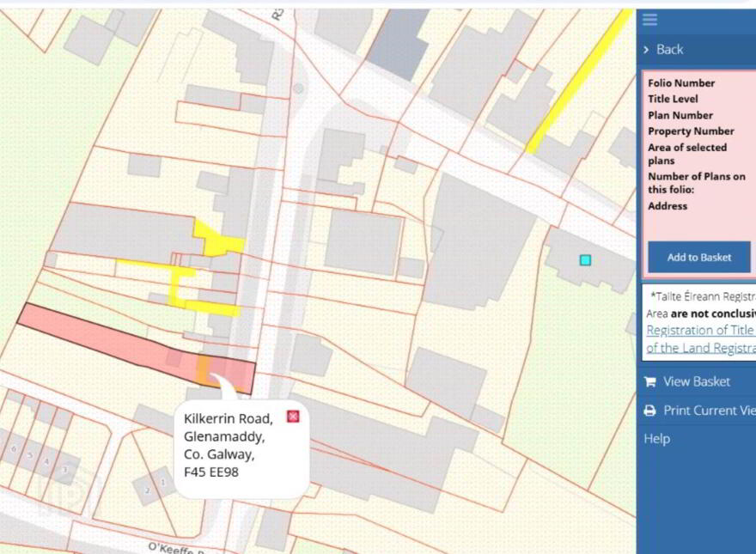Viewport: 756px width, 554px height.
Task: Click the yellow highlighted area beside the large building
Action: pyautogui.click(x=217, y=240)
